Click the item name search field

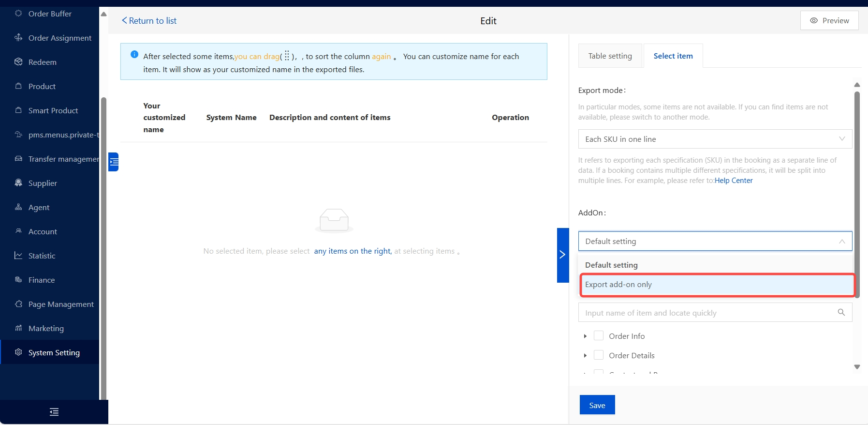coord(706,313)
